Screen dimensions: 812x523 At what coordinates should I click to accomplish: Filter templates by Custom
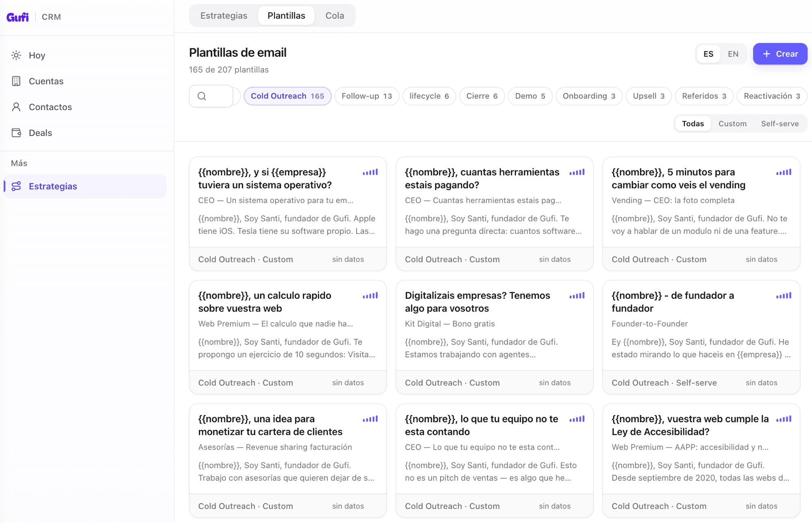[732, 124]
